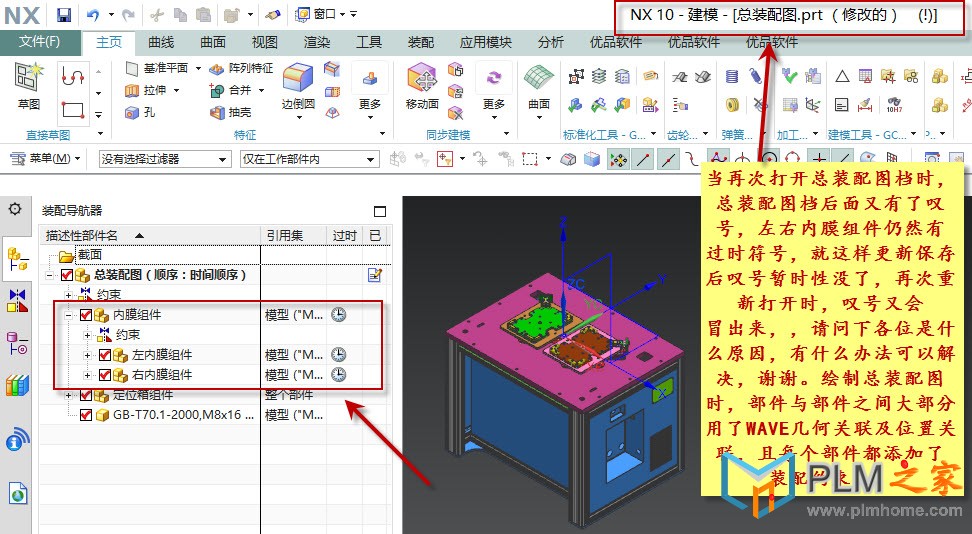This screenshot has width=972, height=534.
Task: Apply the 边倒圆 edge blend
Action: pyautogui.click(x=298, y=86)
